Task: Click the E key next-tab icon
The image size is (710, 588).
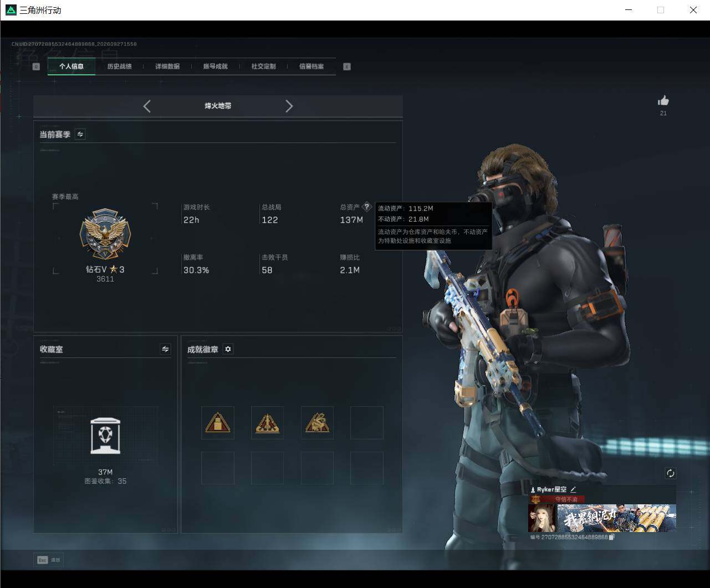Action: (347, 67)
